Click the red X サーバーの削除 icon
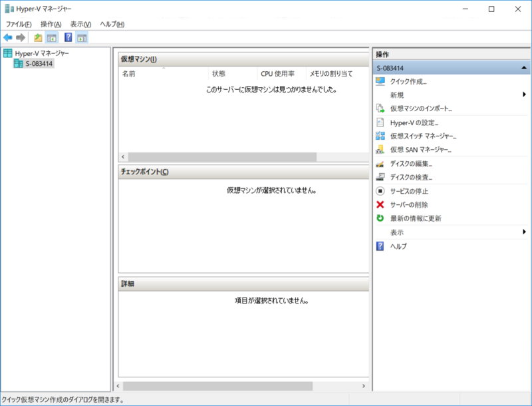This screenshot has height=406, width=532. 380,204
